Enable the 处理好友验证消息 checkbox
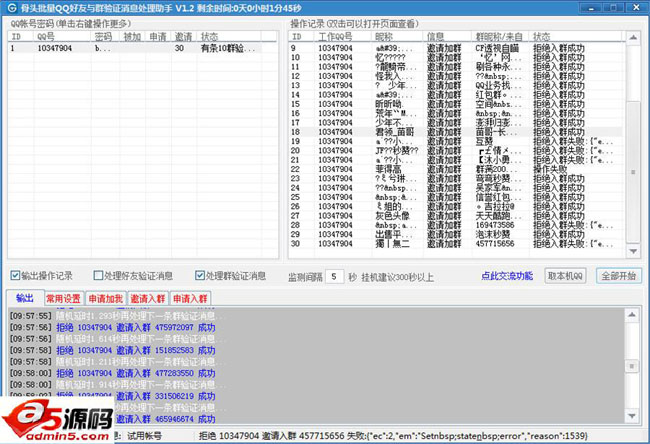Viewport: 650px width, 444px height. coord(98,276)
